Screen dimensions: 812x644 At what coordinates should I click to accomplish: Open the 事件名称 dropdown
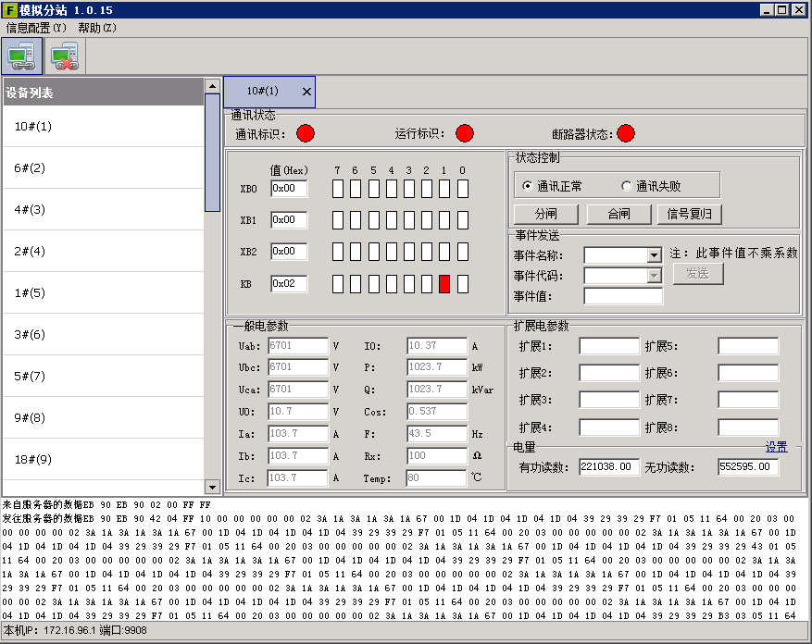[654, 255]
